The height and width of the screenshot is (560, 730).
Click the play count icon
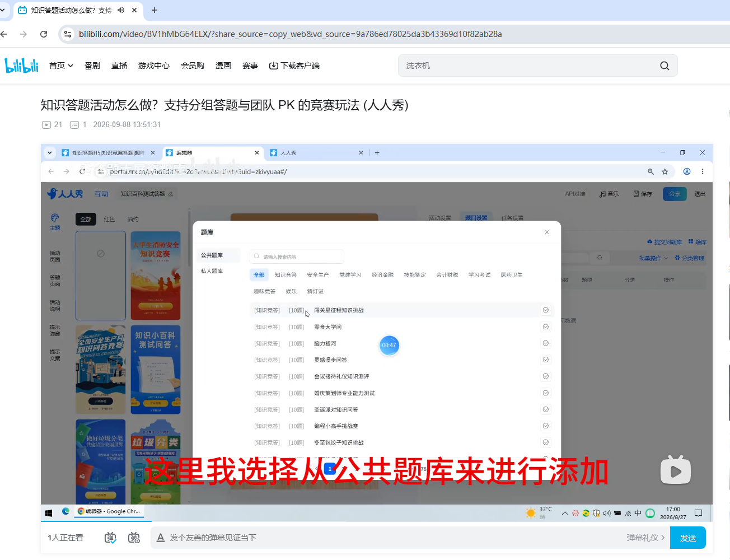[x=46, y=124]
